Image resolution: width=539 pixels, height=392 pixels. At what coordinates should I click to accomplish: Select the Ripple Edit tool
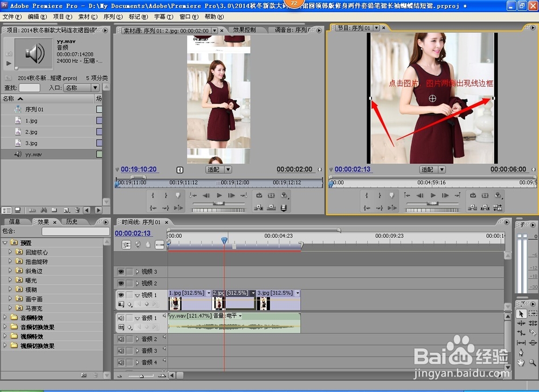tap(521, 323)
